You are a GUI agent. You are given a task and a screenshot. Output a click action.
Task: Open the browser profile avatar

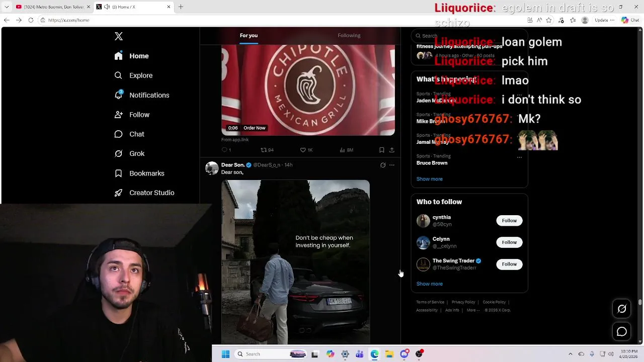coord(585,20)
